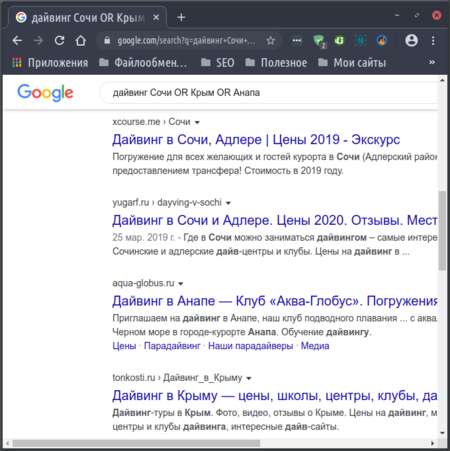The height and width of the screenshot is (451, 450).
Task: Open the SEO bookmark folder
Action: click(218, 63)
